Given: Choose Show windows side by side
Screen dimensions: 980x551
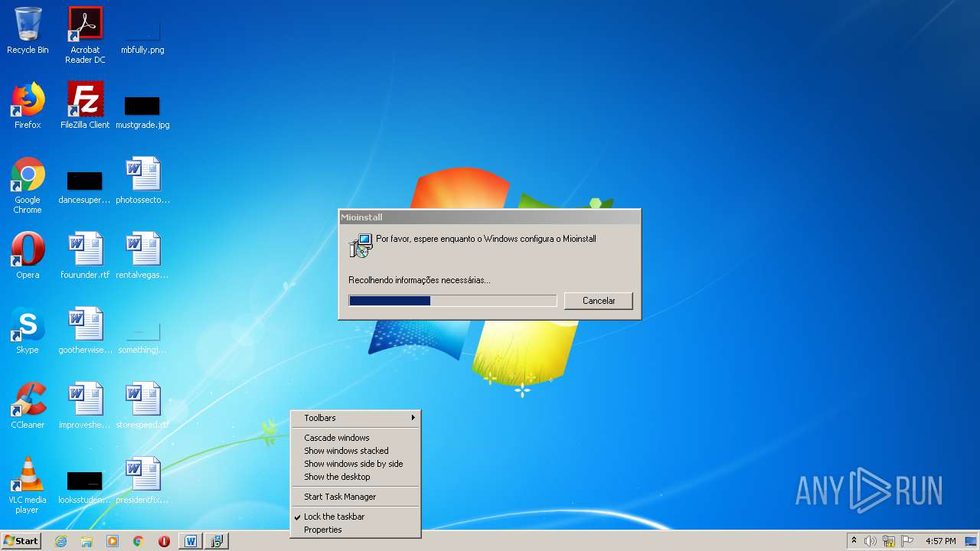Looking at the screenshot, I should point(356,464).
